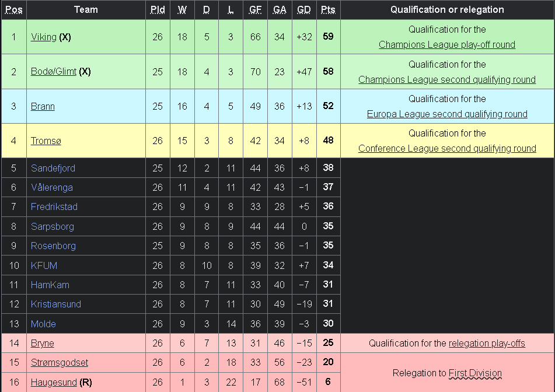
Task: Open the Viking team link
Action: [x=44, y=37]
